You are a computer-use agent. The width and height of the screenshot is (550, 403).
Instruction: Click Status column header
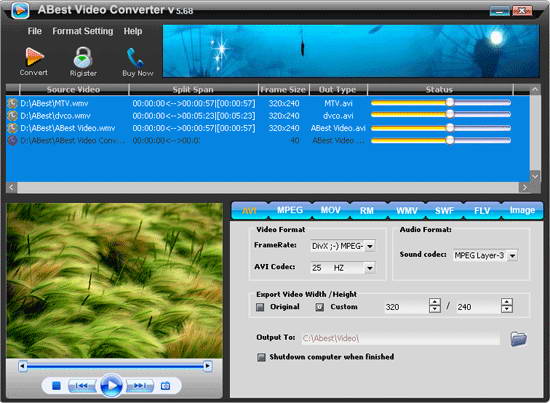440,90
